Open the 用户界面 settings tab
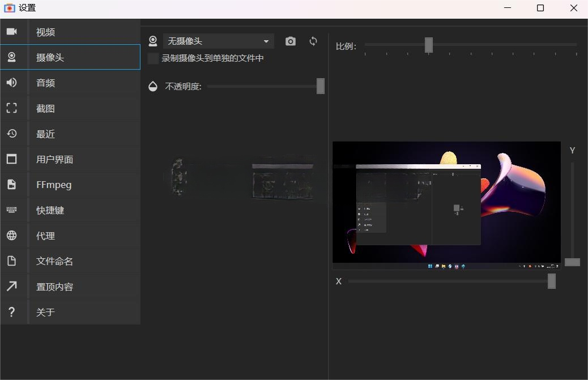 [55, 159]
